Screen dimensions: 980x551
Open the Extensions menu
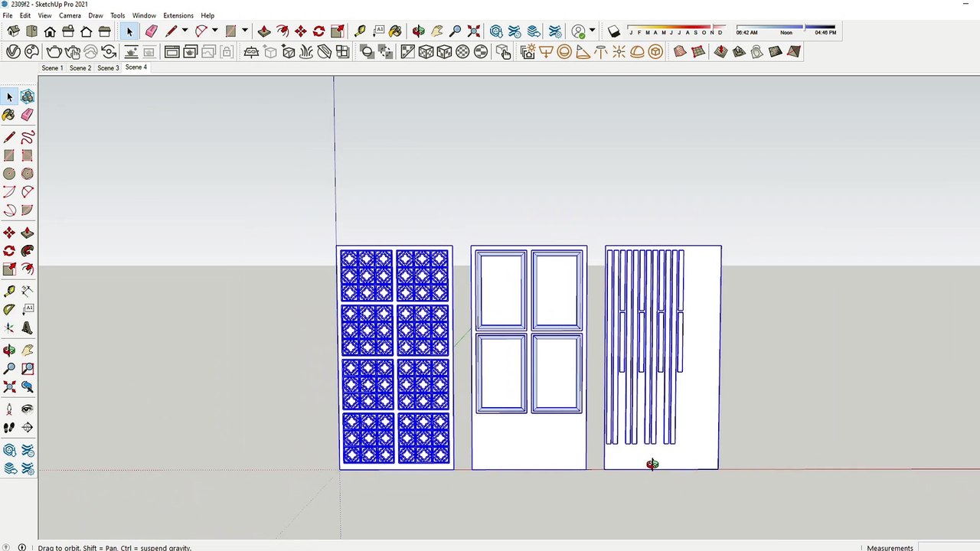(x=178, y=15)
